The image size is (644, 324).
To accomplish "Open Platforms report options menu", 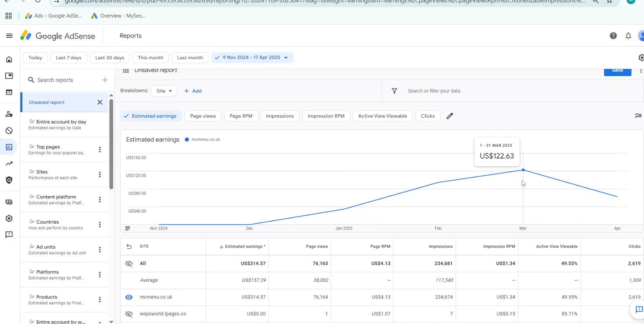I will [x=100, y=275].
